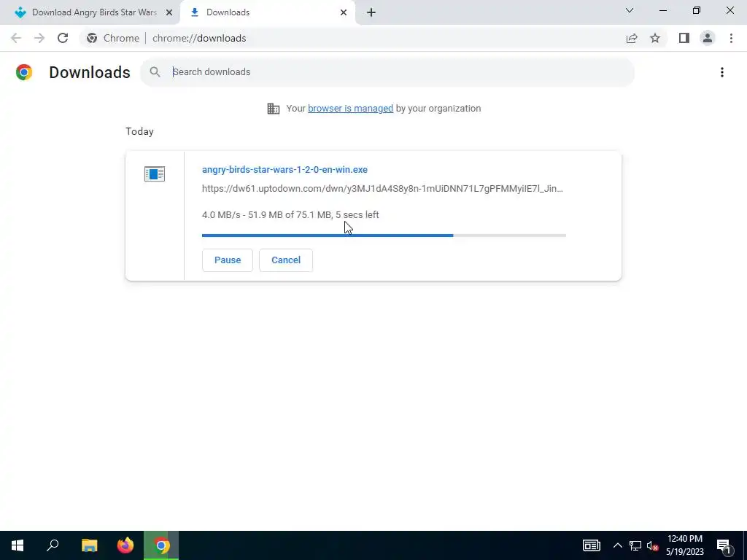Screen dimensions: 747x560
Task: Close the Downloads tab
Action: tap(344, 12)
